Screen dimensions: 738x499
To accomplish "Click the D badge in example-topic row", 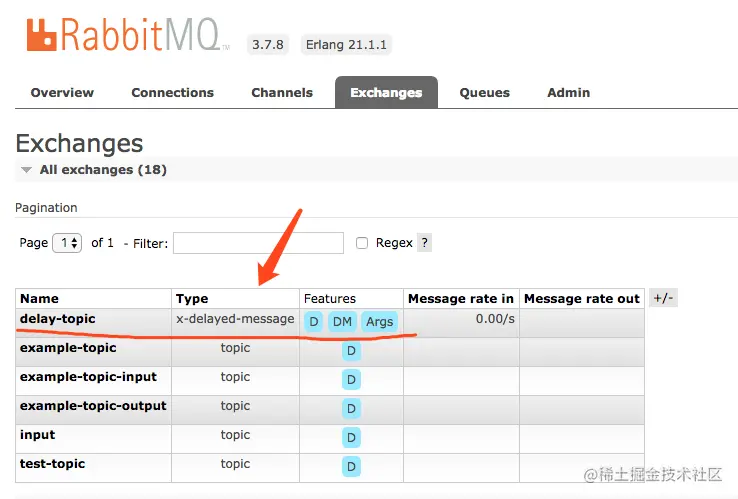I will pyautogui.click(x=351, y=351).
